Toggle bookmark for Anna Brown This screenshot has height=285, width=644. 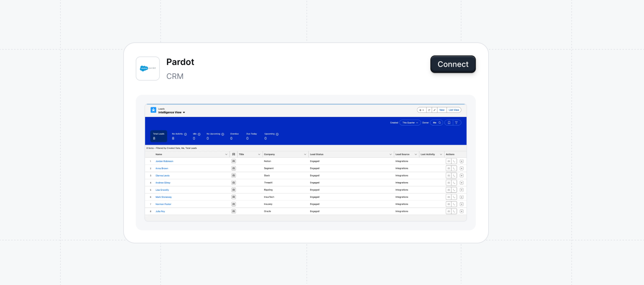coord(234,168)
